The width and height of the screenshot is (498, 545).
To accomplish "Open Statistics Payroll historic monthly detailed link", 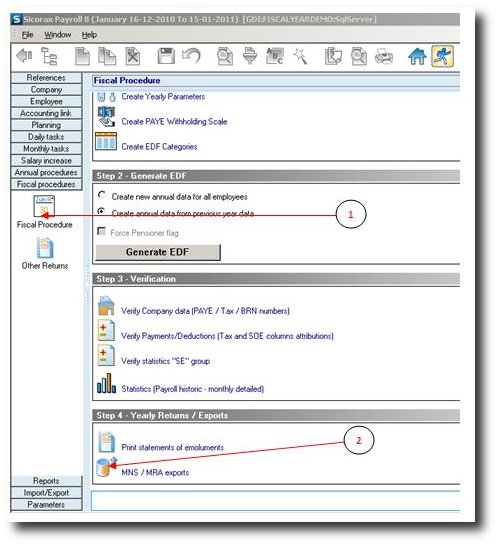I will coord(193,389).
